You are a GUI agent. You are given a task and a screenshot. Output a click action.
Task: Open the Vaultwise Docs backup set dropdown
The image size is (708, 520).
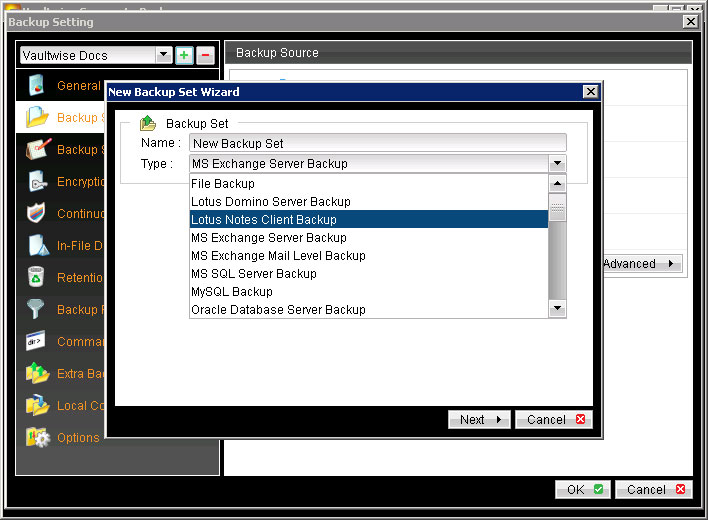pos(164,55)
